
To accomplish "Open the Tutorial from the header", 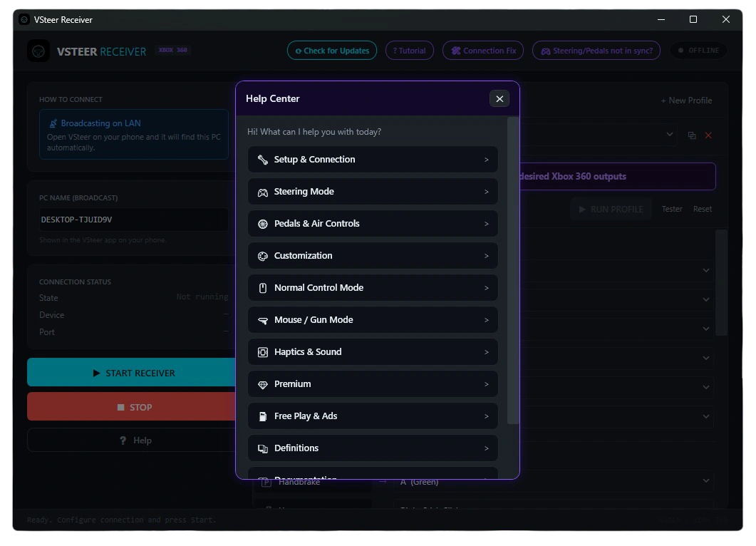I will pyautogui.click(x=409, y=51).
